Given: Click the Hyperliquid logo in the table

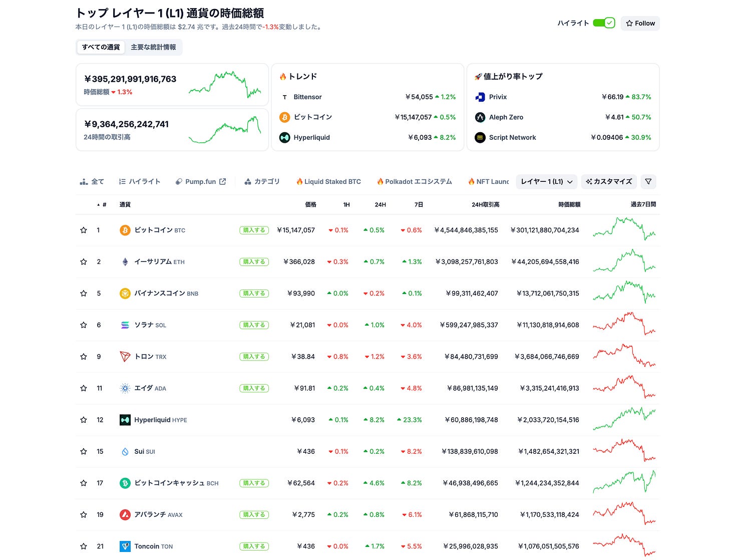Looking at the screenshot, I should point(125,420).
